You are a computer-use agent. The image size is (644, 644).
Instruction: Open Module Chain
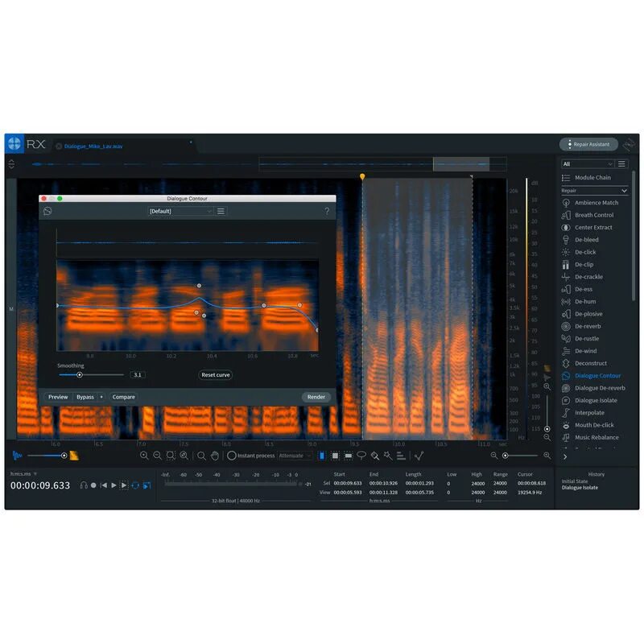[x=586, y=177]
